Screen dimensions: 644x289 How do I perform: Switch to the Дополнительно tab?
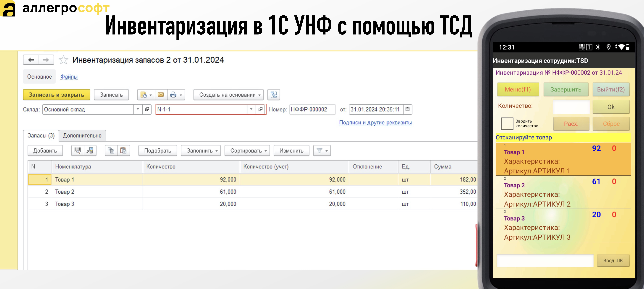82,135
